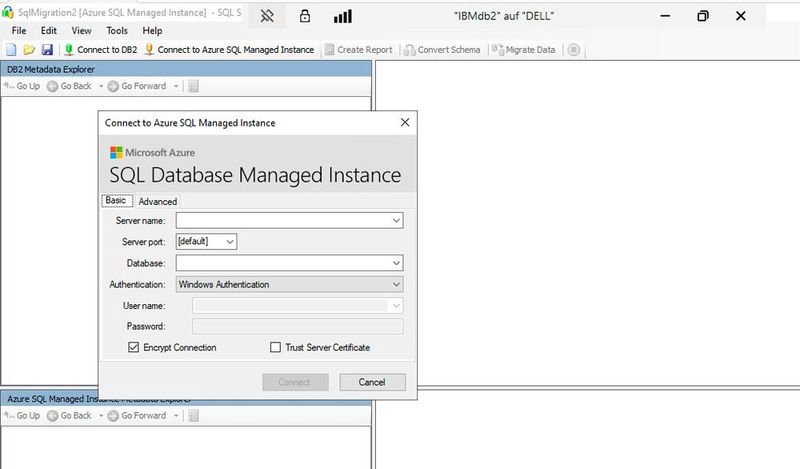
Task: Open Go Forward history arrow in DB2 explorer
Action: tap(176, 86)
